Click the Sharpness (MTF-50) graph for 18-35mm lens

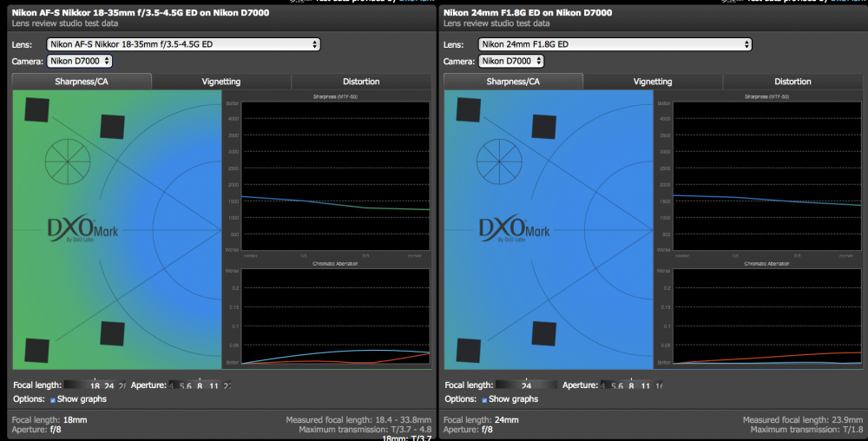tap(335, 176)
